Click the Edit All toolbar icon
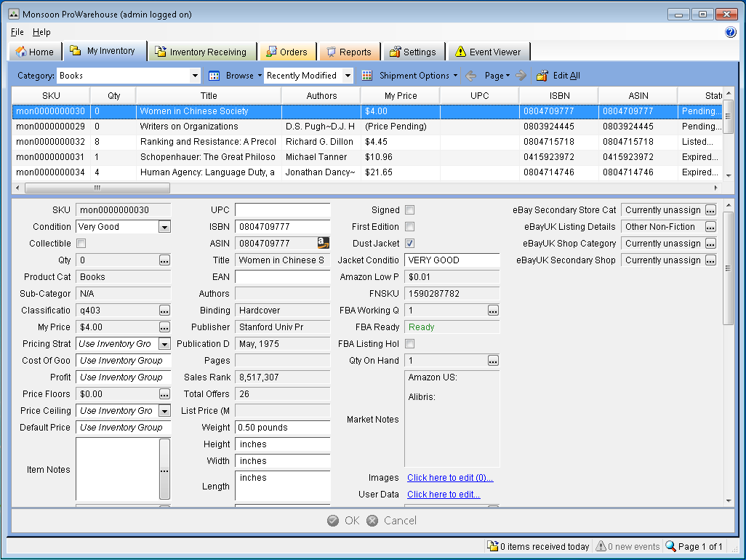Image resolution: width=746 pixels, height=560 pixels. [542, 76]
